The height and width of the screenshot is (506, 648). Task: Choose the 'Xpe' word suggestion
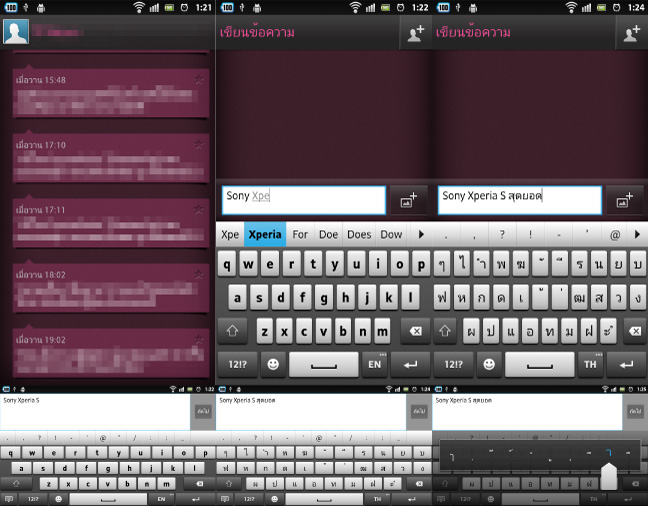click(230, 234)
